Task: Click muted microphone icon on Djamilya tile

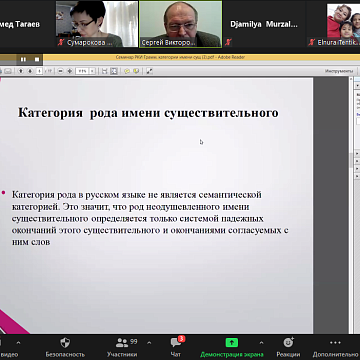Action: click(x=228, y=42)
